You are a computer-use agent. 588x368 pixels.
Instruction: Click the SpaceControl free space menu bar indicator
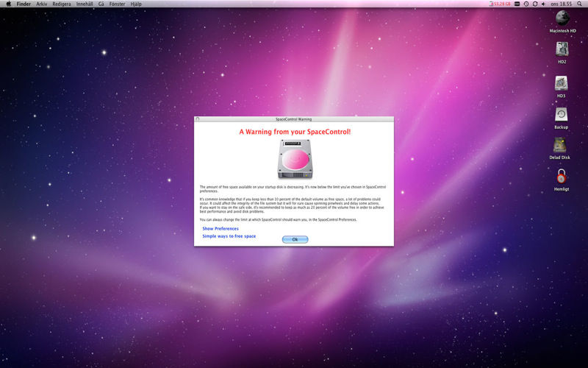click(501, 4)
